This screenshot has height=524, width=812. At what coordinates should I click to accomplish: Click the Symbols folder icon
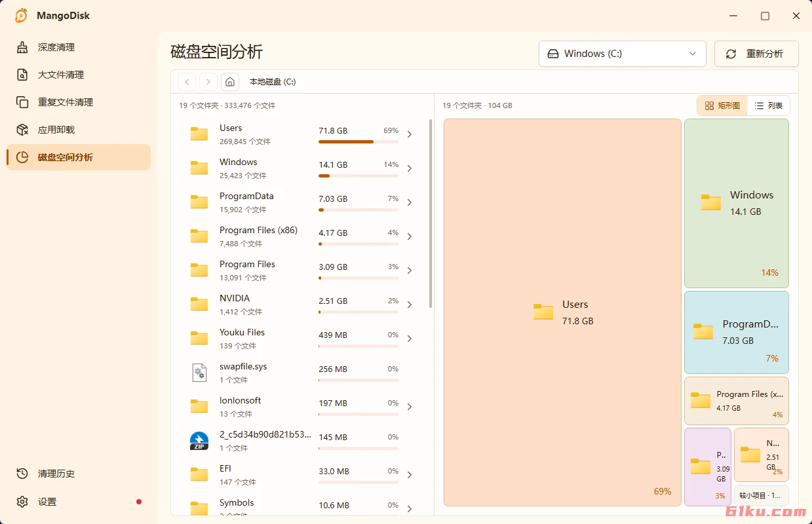tap(199, 508)
